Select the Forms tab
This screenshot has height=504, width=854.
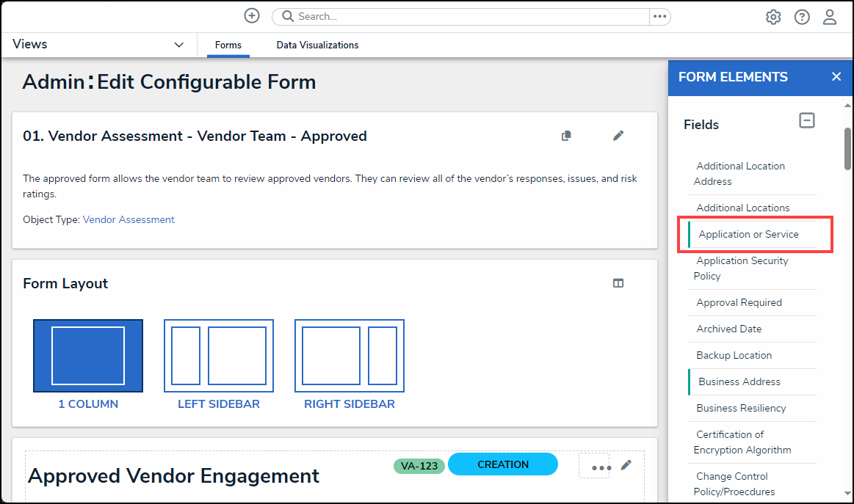228,45
